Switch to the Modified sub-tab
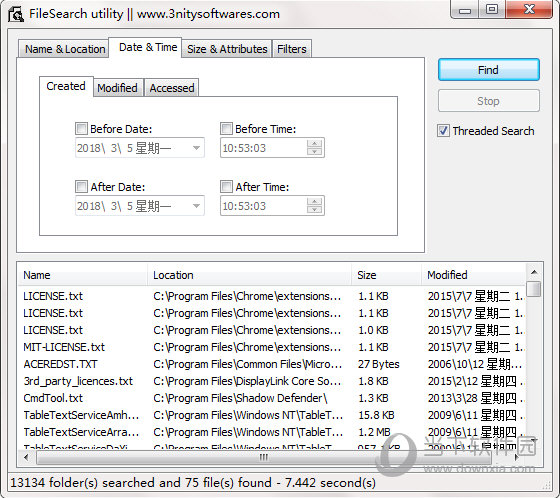Image resolution: width=560 pixels, height=498 pixels. (118, 88)
